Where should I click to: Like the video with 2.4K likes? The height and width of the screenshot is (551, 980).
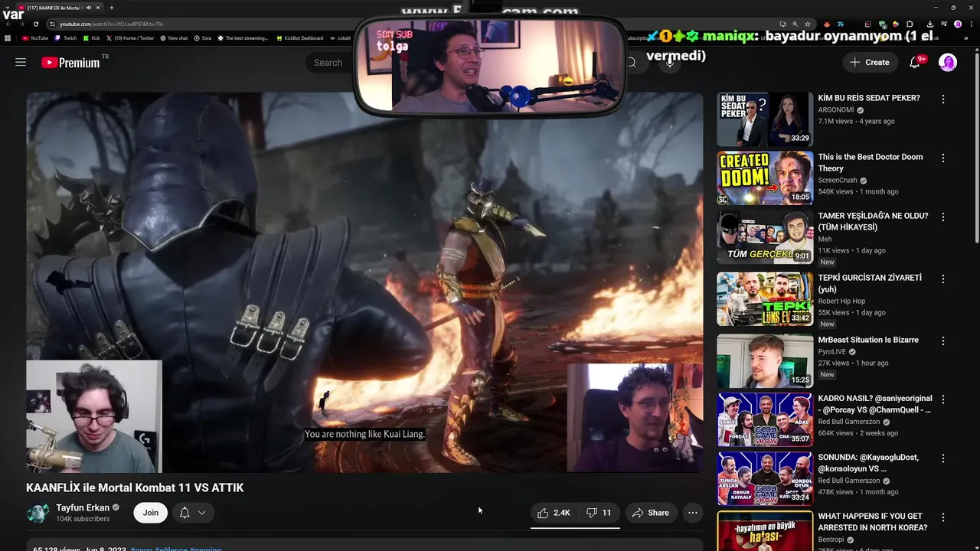coord(554,513)
